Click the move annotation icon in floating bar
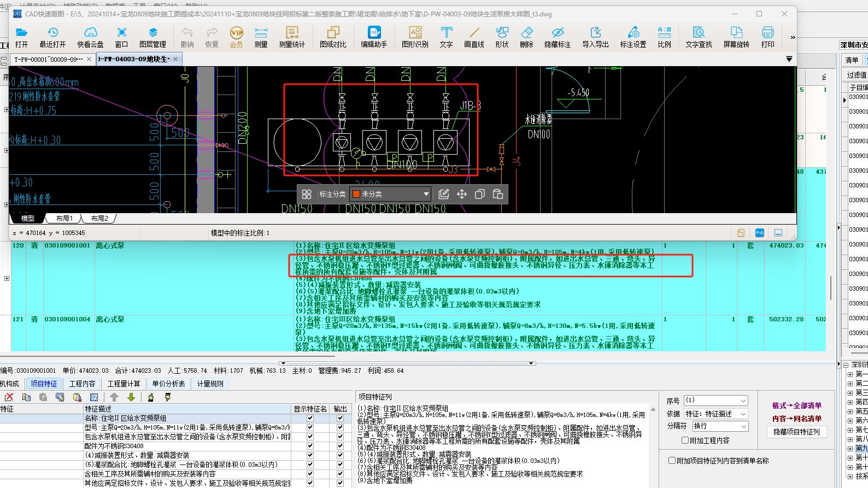The image size is (868, 488). tap(462, 194)
